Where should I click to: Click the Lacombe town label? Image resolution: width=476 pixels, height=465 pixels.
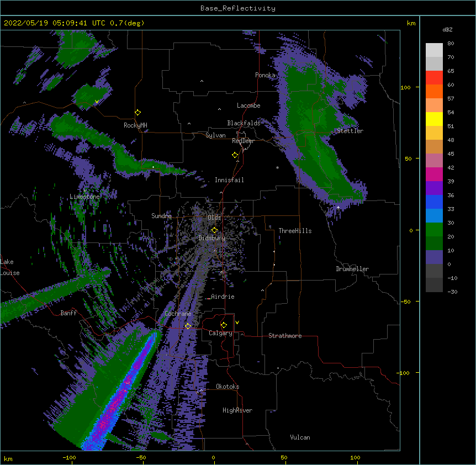coord(248,105)
